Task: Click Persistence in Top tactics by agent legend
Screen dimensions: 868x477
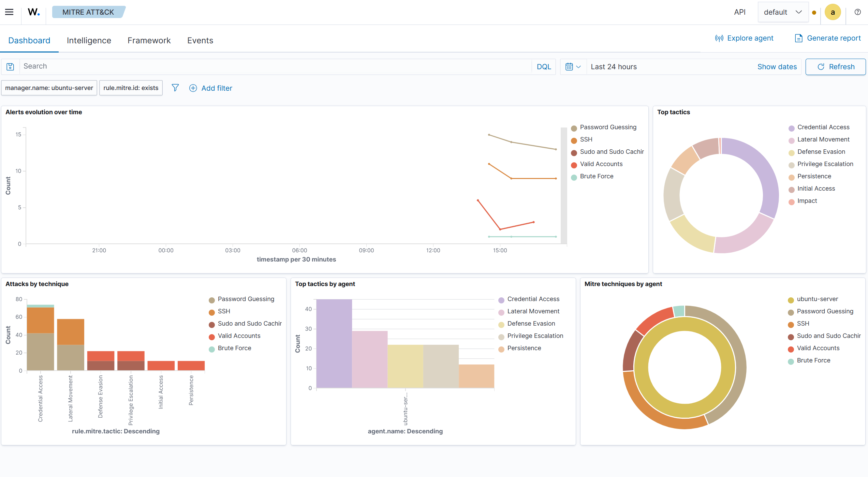Action: [x=524, y=348]
